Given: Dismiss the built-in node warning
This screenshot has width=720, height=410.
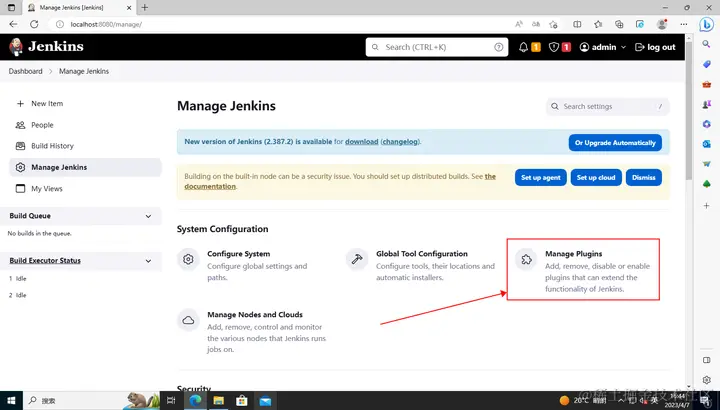Looking at the screenshot, I should [643, 178].
